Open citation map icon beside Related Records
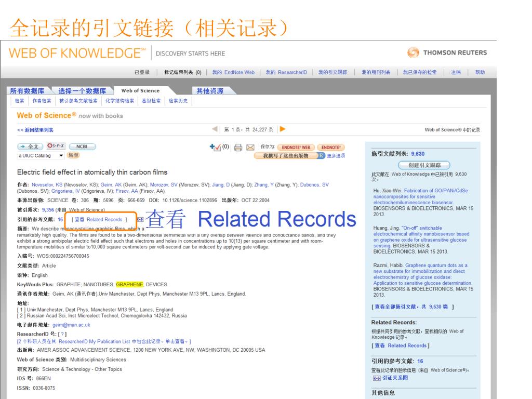 pyautogui.click(x=140, y=220)
